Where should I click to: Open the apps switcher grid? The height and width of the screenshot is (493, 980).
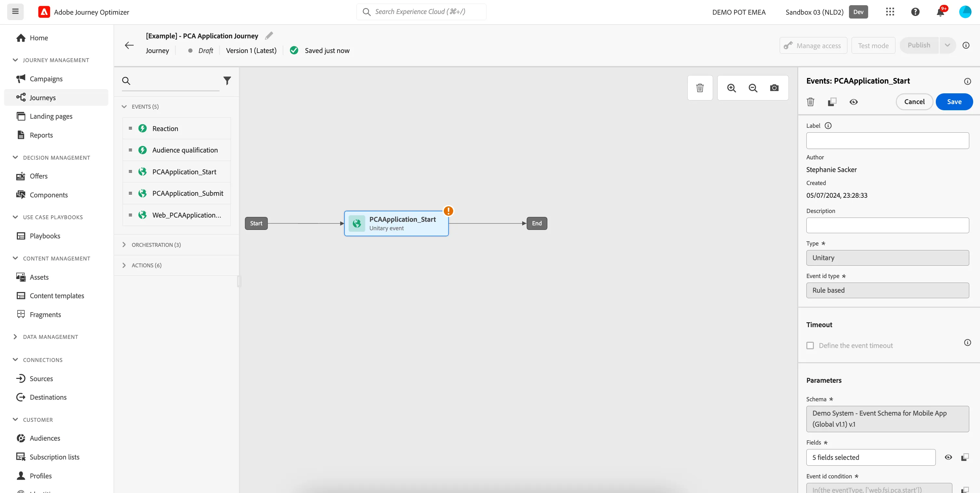[890, 12]
